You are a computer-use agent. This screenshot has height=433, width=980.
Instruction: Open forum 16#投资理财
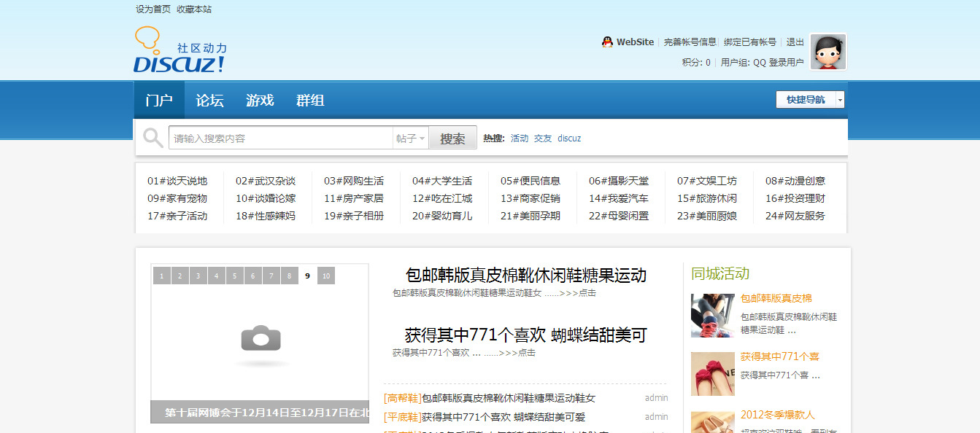pyautogui.click(x=795, y=198)
